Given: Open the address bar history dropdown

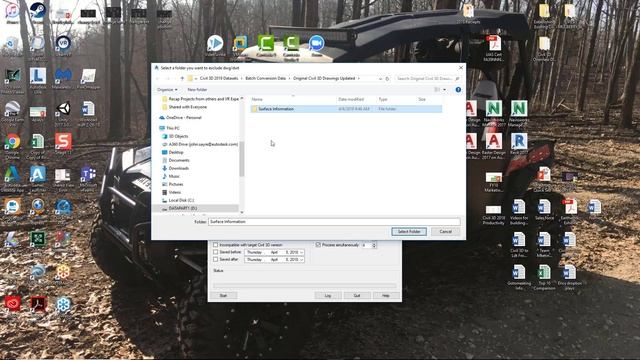Looking at the screenshot, I should (380, 78).
